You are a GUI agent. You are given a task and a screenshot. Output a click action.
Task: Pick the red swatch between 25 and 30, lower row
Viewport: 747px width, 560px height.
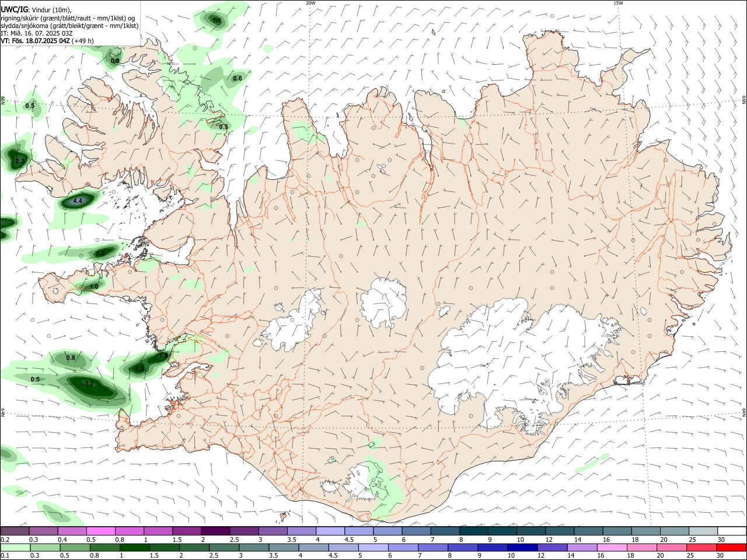point(701,548)
